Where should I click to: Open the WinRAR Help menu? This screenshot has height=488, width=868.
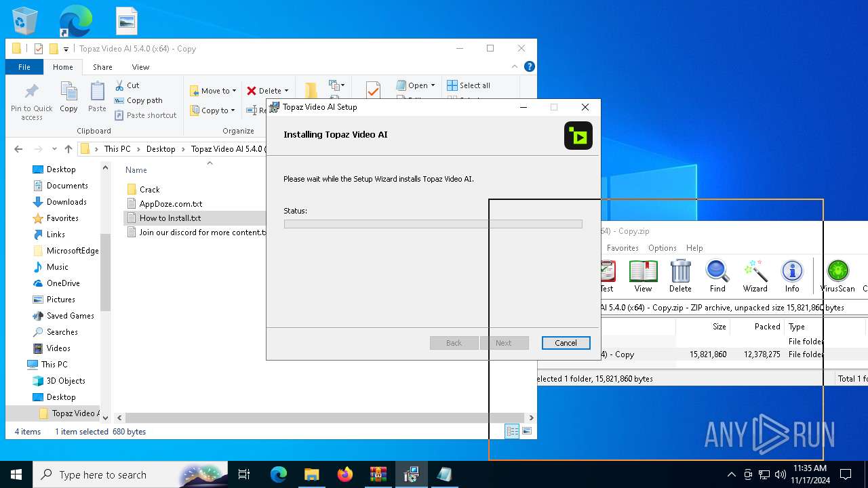point(694,248)
